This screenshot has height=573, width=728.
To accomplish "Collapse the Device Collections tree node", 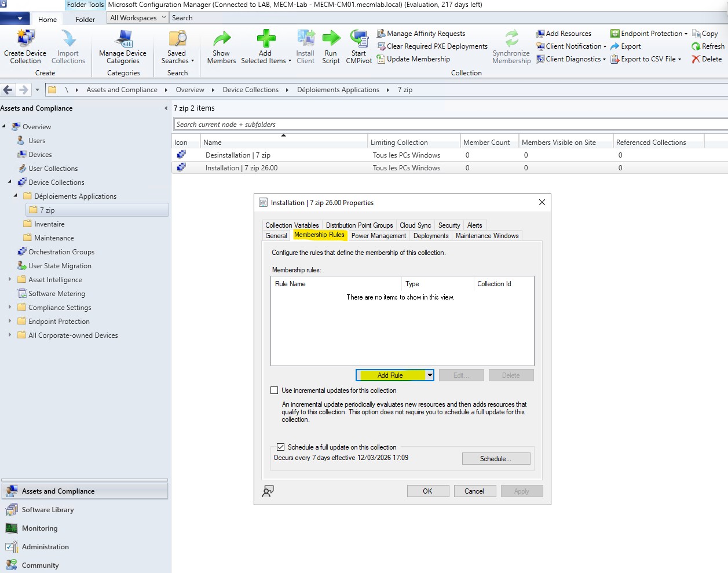I will pyautogui.click(x=10, y=182).
